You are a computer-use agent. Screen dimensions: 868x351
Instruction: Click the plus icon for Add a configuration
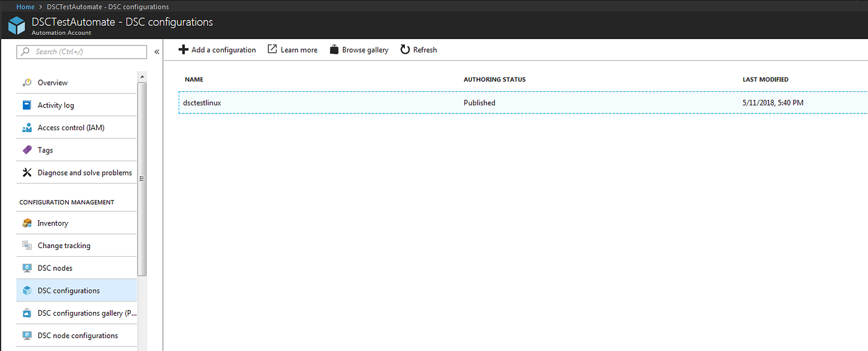[183, 50]
